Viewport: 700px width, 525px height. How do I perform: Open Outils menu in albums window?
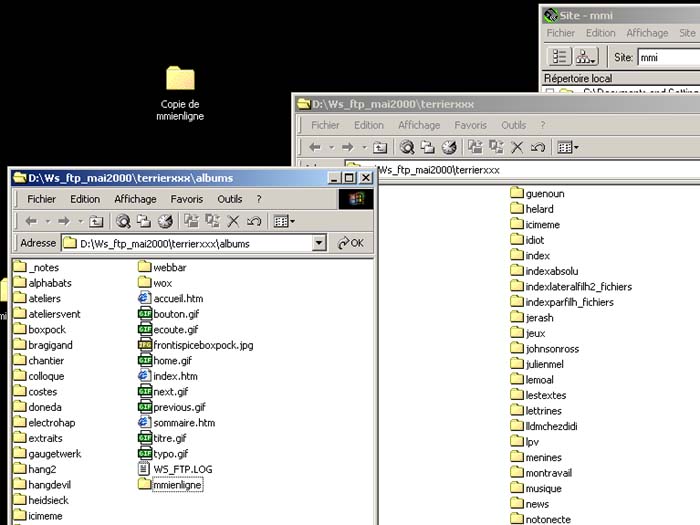pos(230,199)
